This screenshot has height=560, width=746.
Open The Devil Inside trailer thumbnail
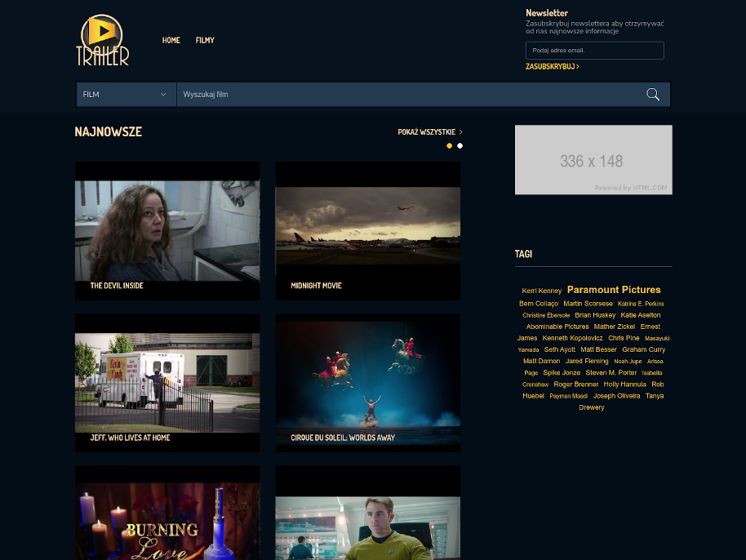(167, 230)
